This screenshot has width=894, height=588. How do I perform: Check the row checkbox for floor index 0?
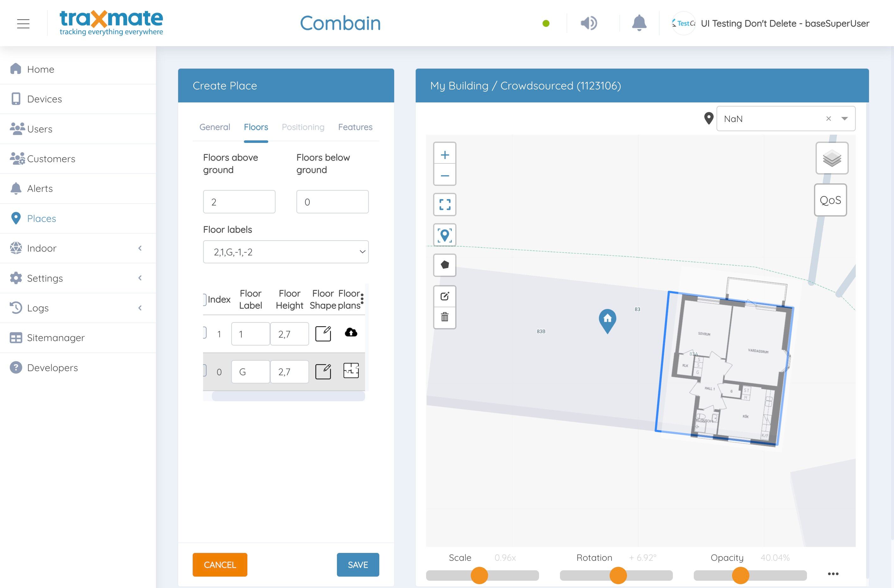(205, 371)
